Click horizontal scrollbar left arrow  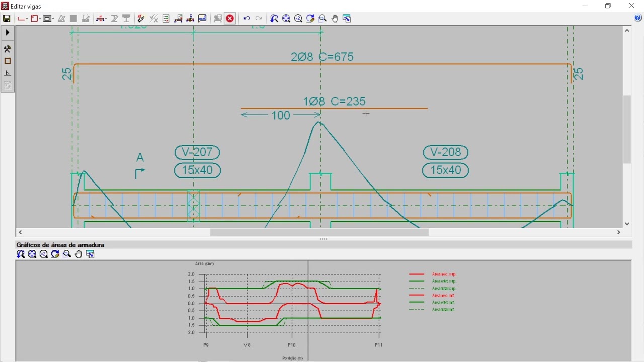pos(20,232)
